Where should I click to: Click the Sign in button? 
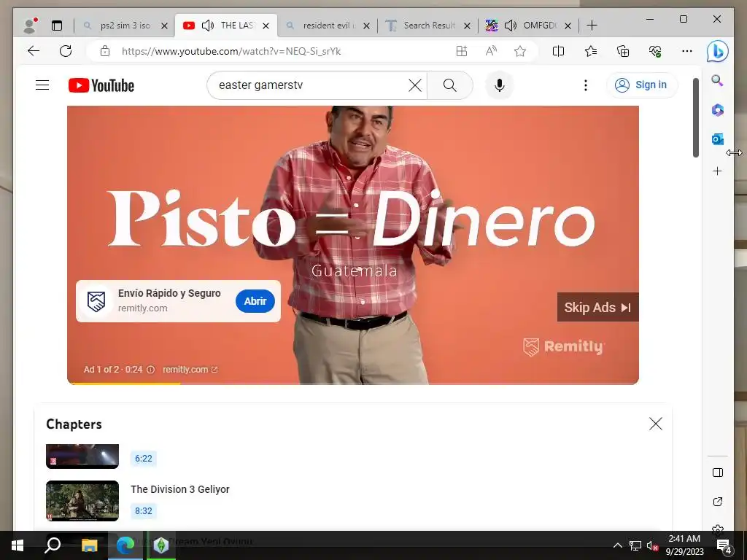(642, 85)
